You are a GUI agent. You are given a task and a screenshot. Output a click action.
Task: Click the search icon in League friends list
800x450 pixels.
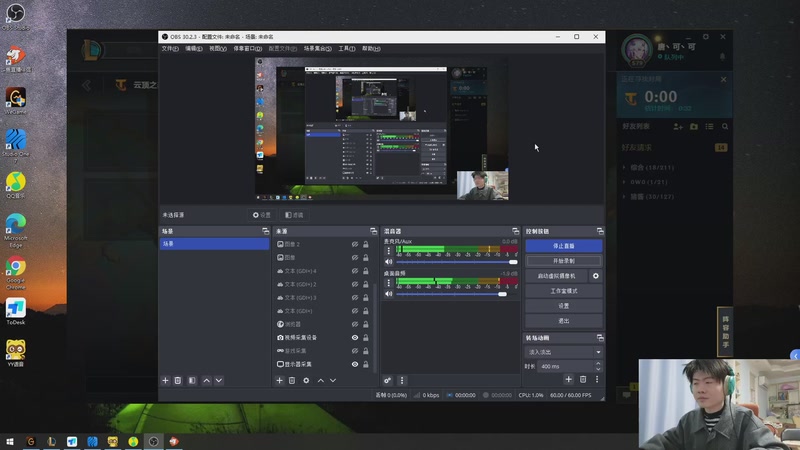tap(725, 127)
